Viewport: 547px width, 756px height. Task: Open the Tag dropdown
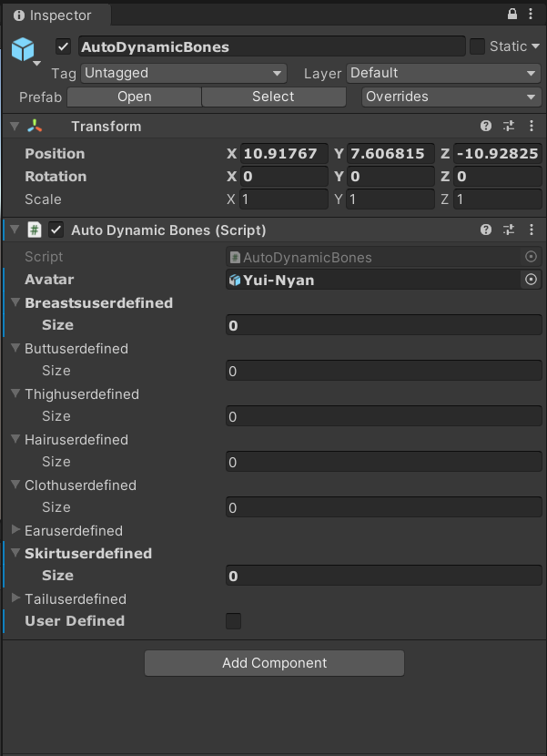183,73
